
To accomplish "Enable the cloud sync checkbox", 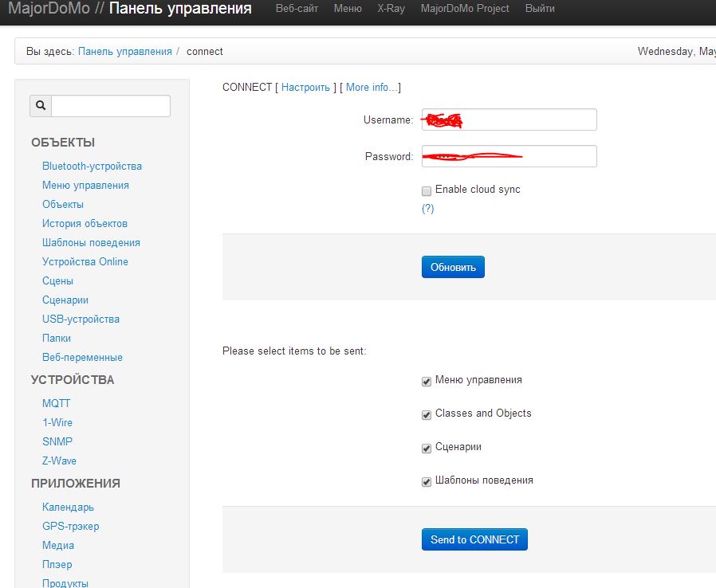I will [427, 191].
